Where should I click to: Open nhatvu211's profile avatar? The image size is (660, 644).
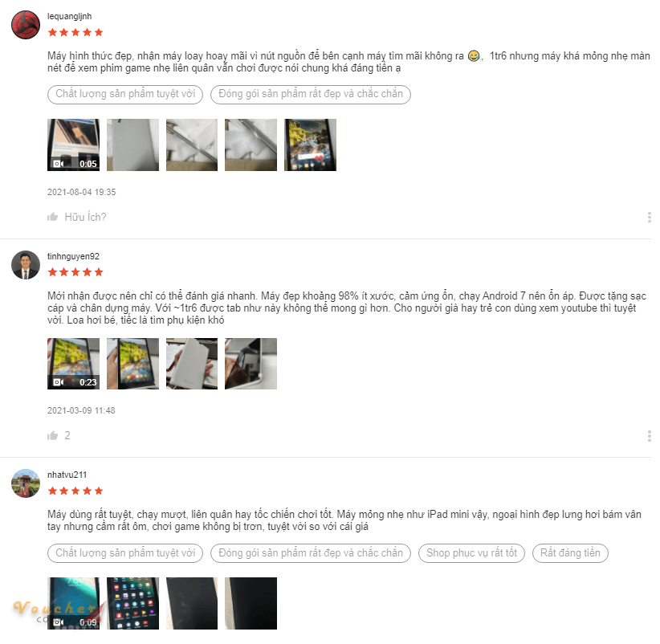click(26, 483)
